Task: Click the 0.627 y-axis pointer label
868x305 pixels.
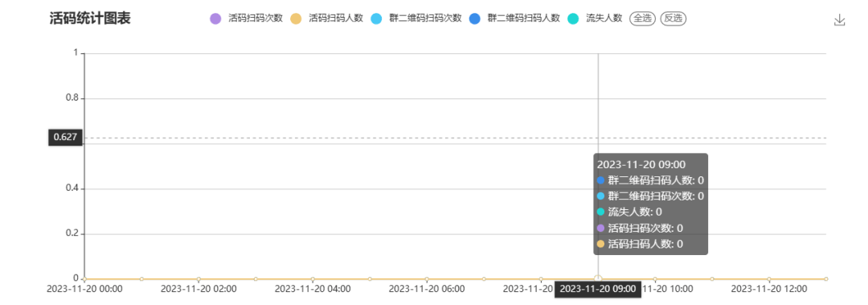Action: (x=65, y=137)
